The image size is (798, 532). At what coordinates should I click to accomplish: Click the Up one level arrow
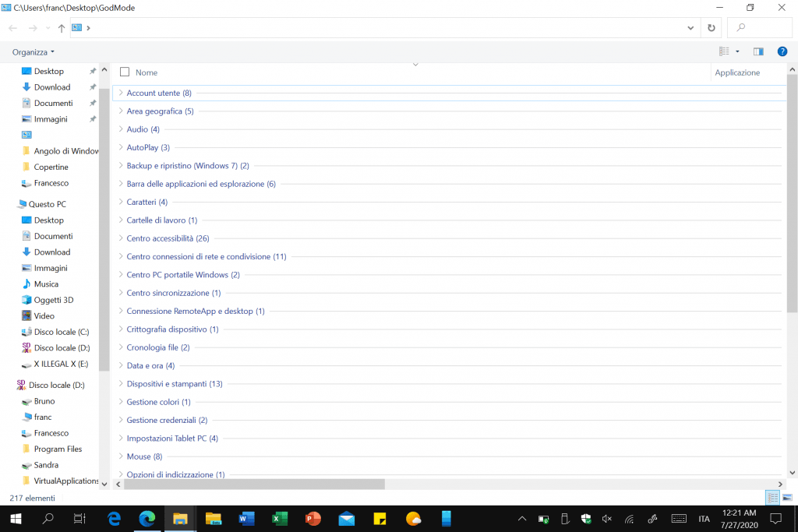pyautogui.click(x=62, y=27)
